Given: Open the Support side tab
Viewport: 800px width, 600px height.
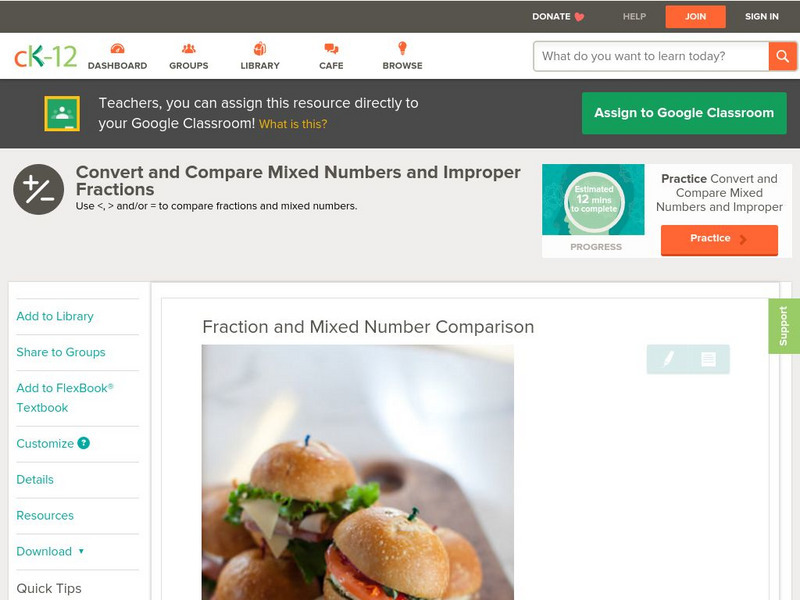Looking at the screenshot, I should coord(784,326).
